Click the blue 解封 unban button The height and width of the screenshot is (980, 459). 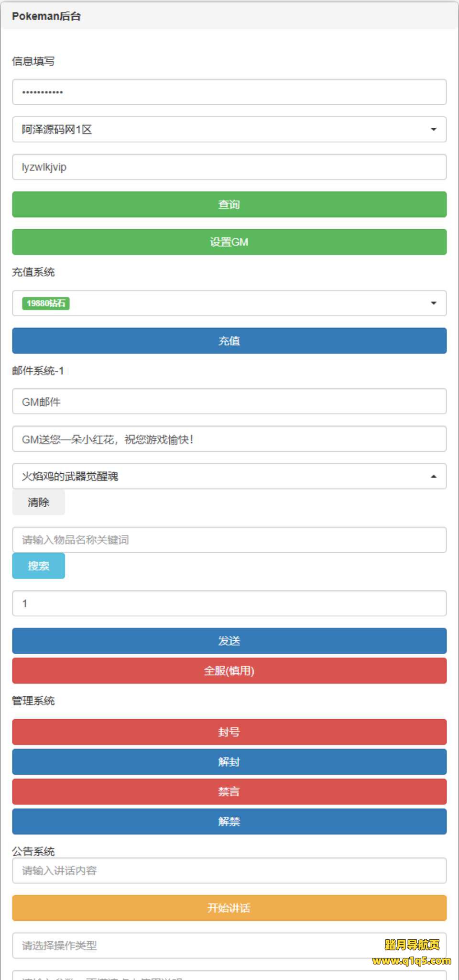(x=229, y=762)
